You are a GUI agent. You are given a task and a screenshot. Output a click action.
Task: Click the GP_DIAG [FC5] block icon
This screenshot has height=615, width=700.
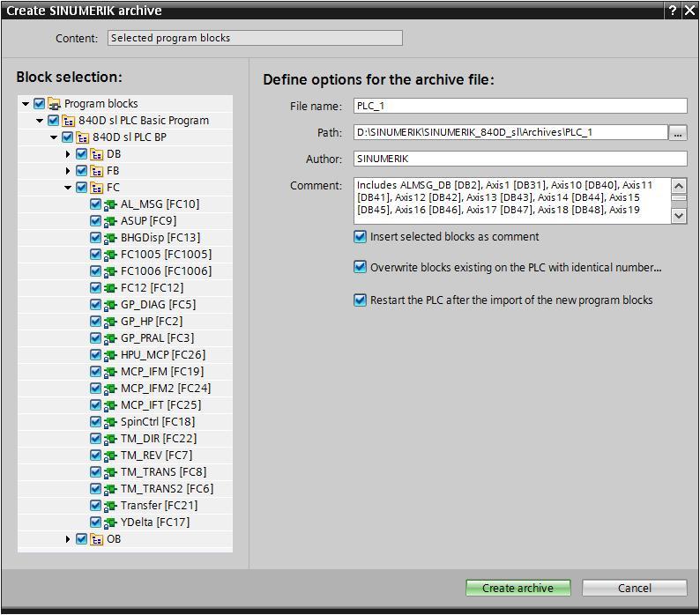click(110, 305)
